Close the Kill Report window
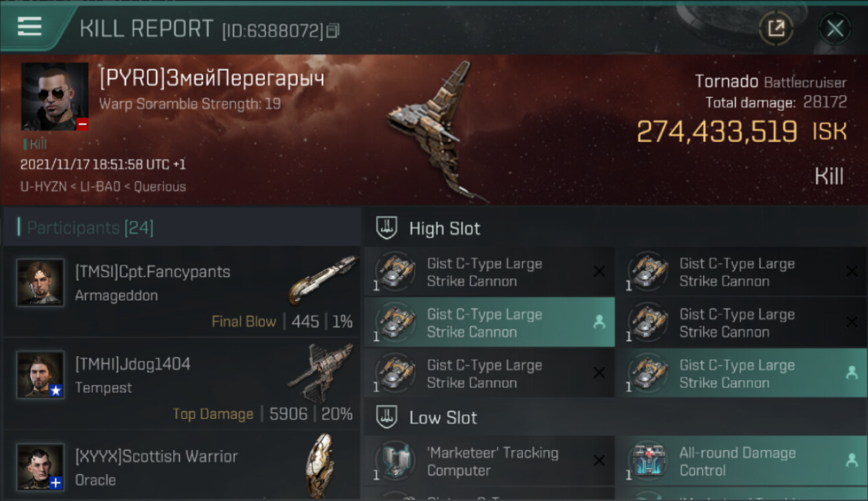Image resolution: width=868 pixels, height=501 pixels. click(835, 29)
